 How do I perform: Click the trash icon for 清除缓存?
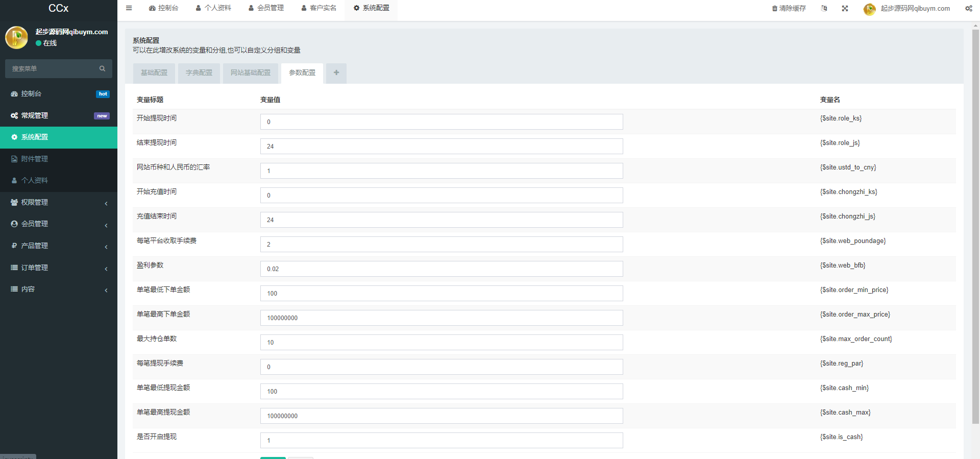click(x=774, y=9)
